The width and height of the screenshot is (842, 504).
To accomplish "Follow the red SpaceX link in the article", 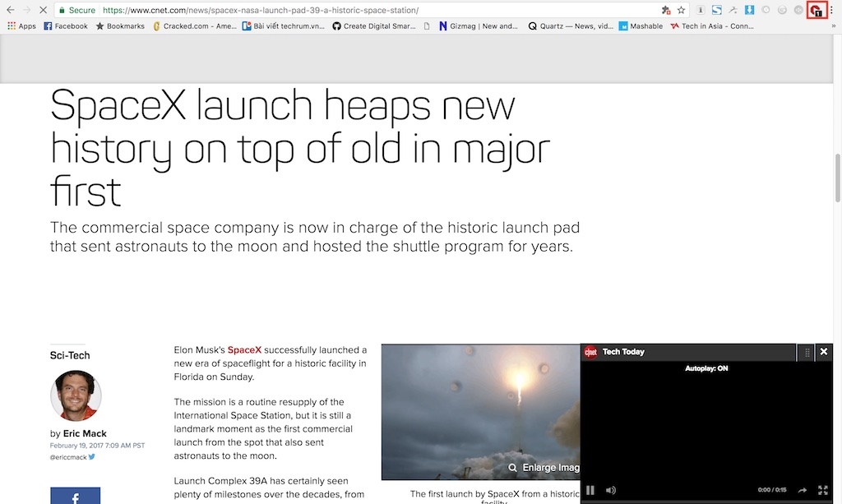I will pyautogui.click(x=244, y=350).
